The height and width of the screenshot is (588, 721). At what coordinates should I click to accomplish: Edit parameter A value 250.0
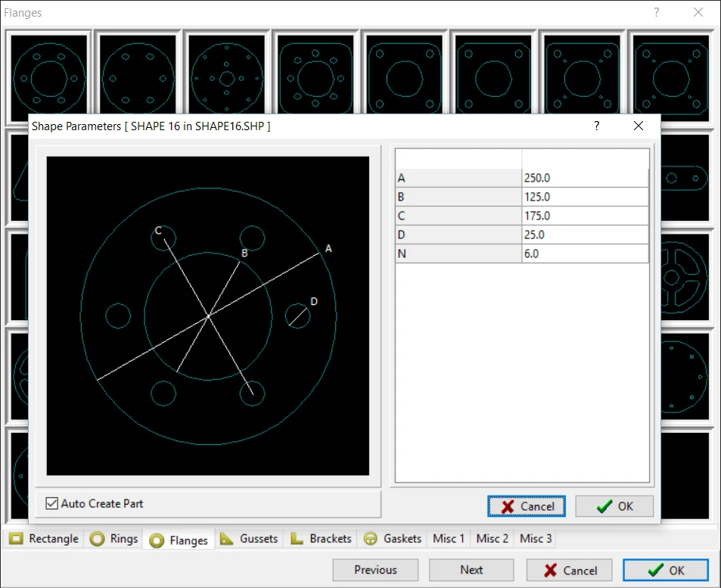(x=585, y=178)
